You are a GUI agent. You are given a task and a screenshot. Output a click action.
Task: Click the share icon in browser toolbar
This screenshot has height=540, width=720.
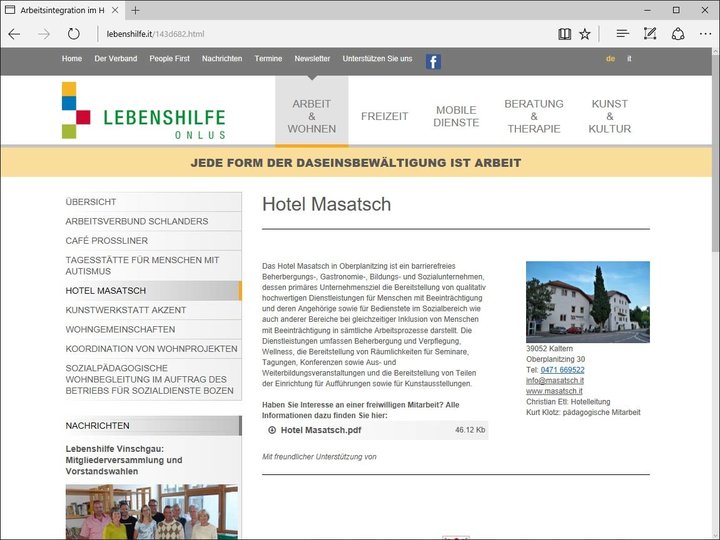tap(678, 34)
